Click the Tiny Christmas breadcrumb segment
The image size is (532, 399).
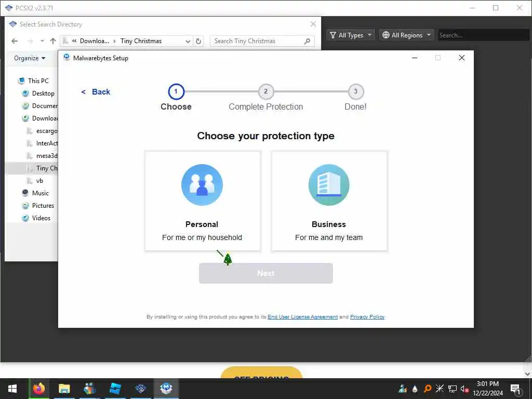141,41
